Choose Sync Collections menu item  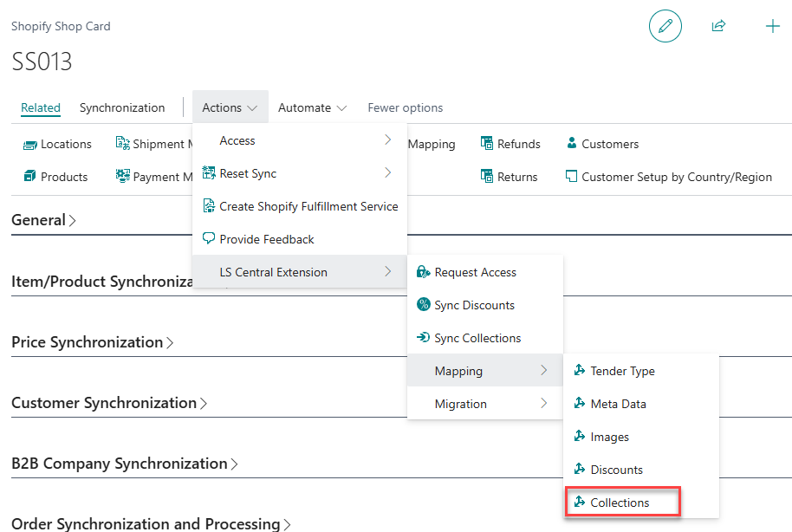[x=485, y=338]
